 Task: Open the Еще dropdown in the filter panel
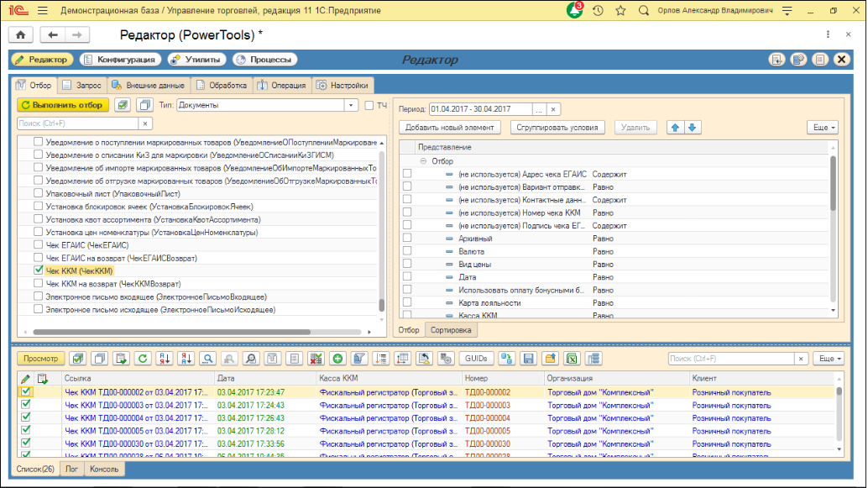click(x=823, y=128)
